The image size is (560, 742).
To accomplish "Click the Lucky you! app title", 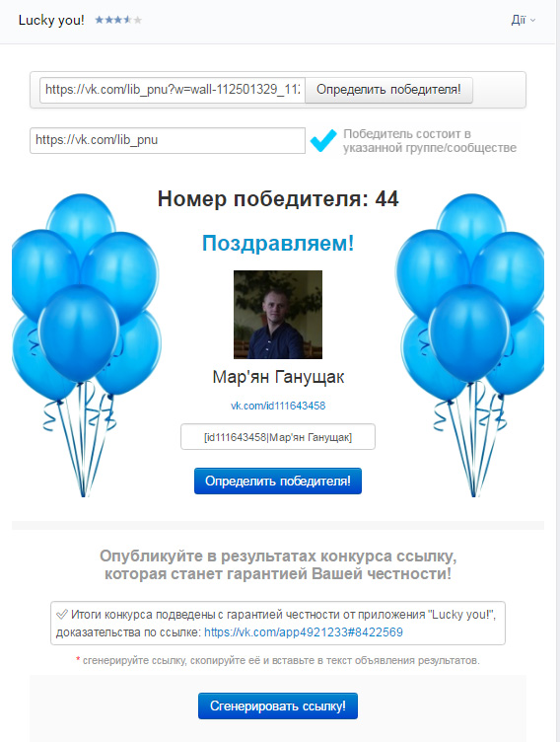I will click(51, 21).
